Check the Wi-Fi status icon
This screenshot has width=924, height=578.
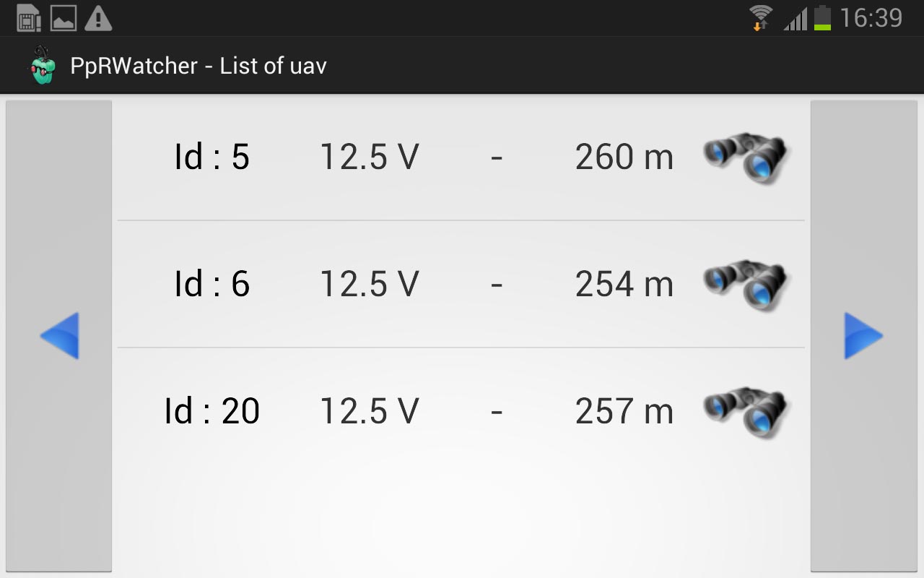760,18
